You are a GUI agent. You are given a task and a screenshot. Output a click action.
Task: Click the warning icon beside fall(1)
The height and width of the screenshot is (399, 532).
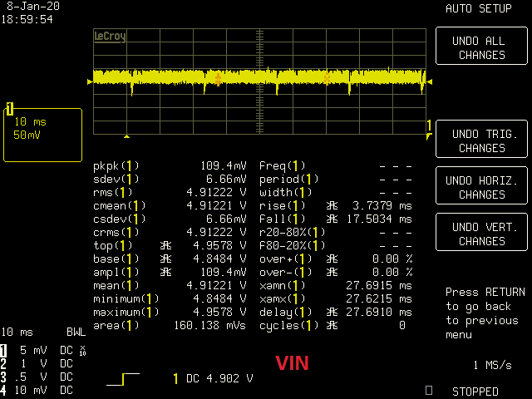coord(332,219)
